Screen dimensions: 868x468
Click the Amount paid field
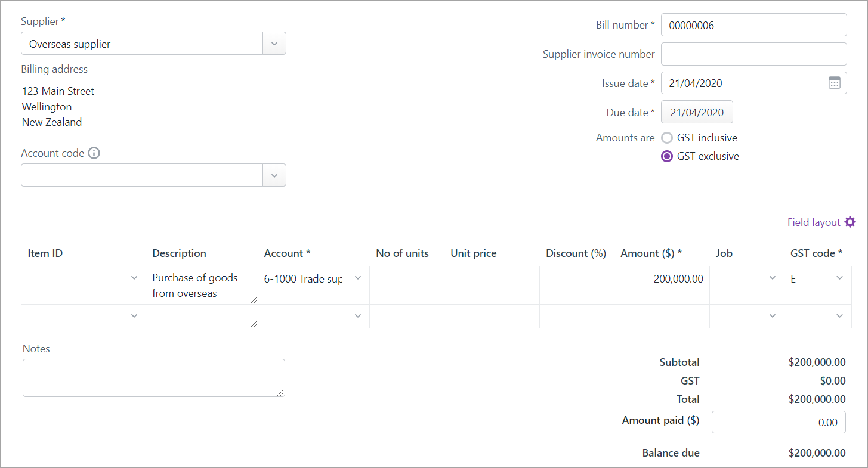click(779, 421)
